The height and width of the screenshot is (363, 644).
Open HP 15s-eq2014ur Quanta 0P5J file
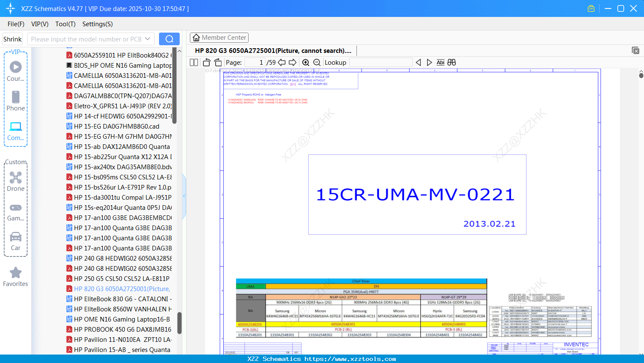coord(119,207)
